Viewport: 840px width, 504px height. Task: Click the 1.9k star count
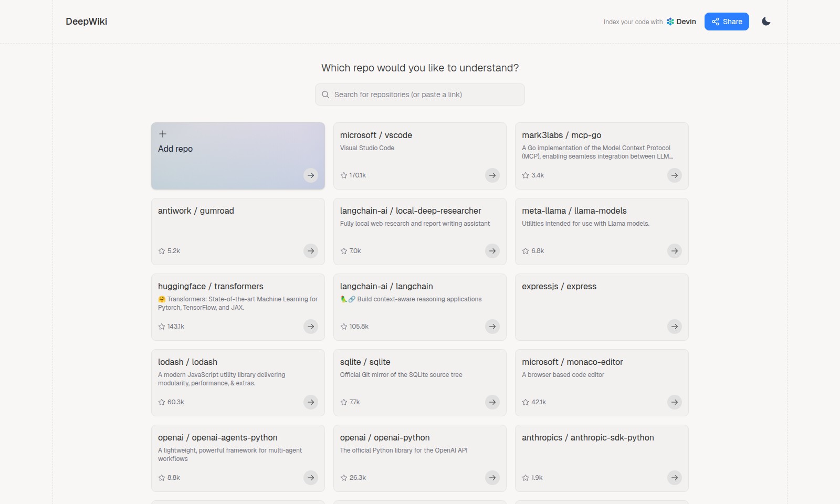point(537,478)
